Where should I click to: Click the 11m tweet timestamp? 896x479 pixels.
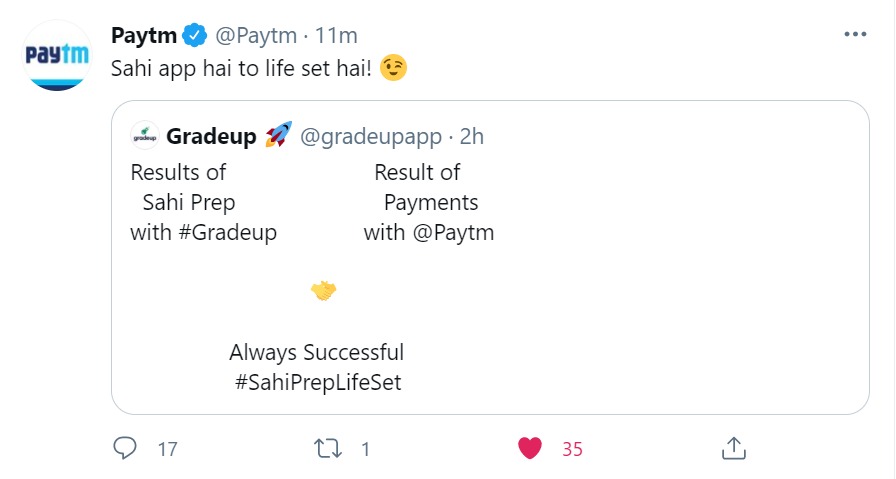coord(336,35)
